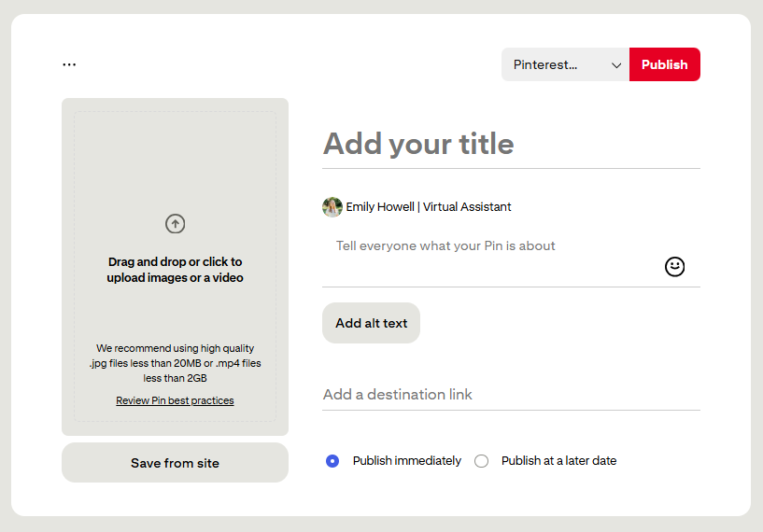763x532 pixels.
Task: Select the Publish immediately radio button
Action: tap(332, 461)
